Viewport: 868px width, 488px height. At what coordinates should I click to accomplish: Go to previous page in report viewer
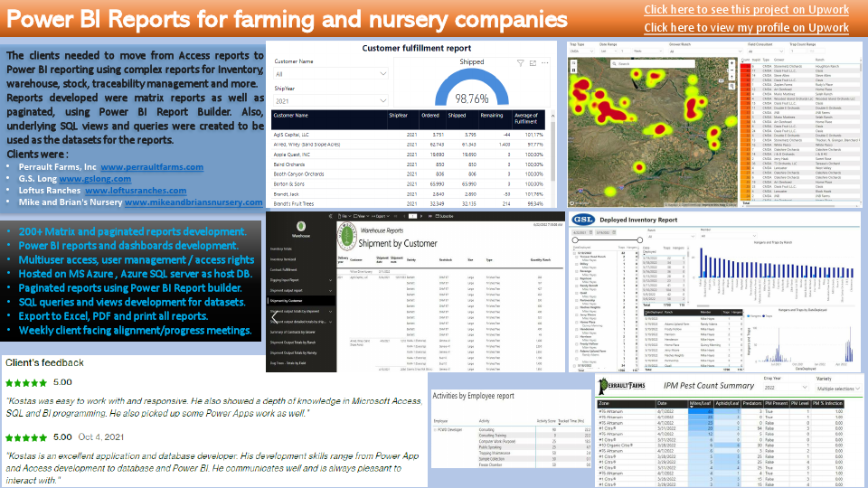point(404,216)
